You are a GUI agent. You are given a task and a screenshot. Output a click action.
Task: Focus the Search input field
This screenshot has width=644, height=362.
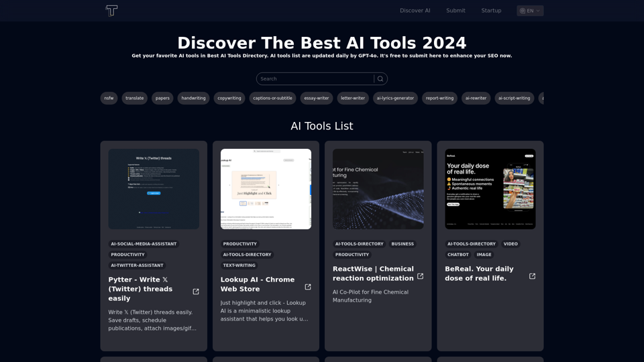315,79
